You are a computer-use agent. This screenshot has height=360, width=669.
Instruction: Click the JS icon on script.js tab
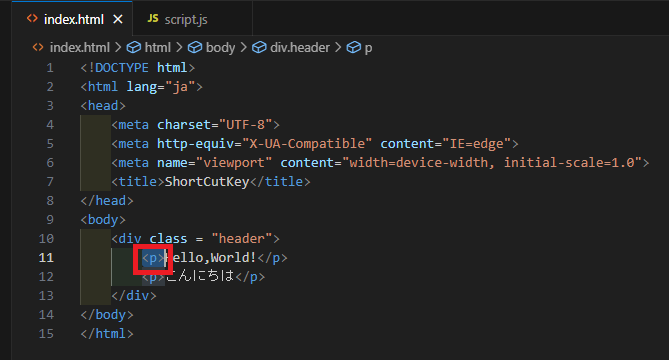153,18
